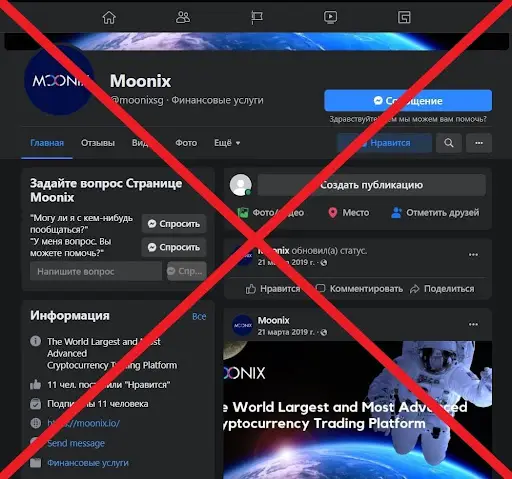The width and height of the screenshot is (512, 479).
Task: Open options for the astronaut image post
Action: [x=473, y=324]
